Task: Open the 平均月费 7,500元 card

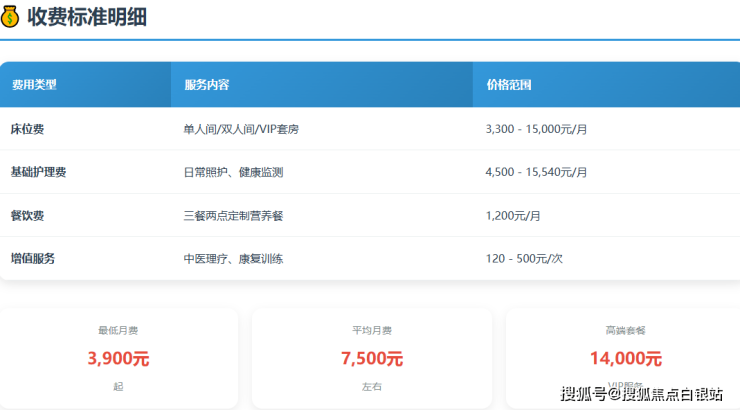Action: coord(371,357)
